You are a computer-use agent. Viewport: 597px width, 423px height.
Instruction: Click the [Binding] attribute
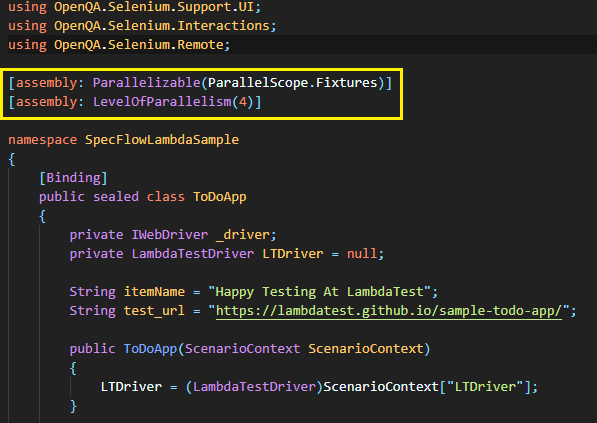pyautogui.click(x=73, y=178)
